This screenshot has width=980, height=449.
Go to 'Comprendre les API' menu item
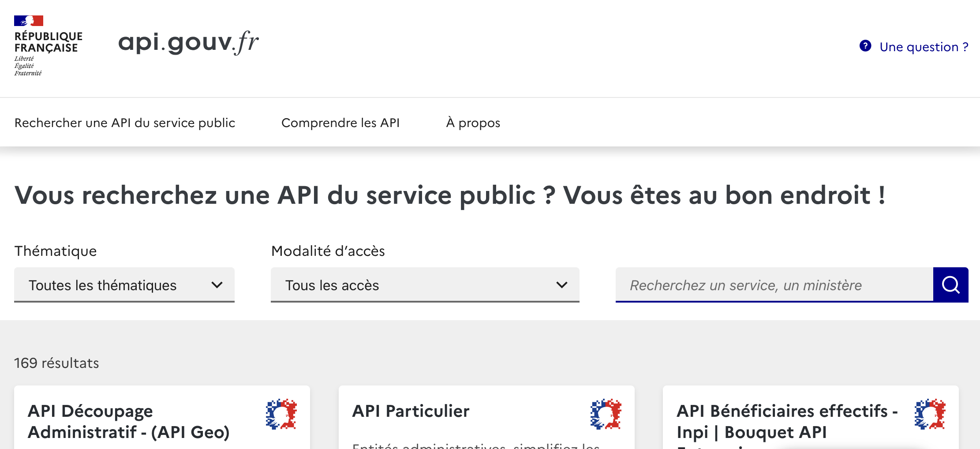(x=340, y=123)
